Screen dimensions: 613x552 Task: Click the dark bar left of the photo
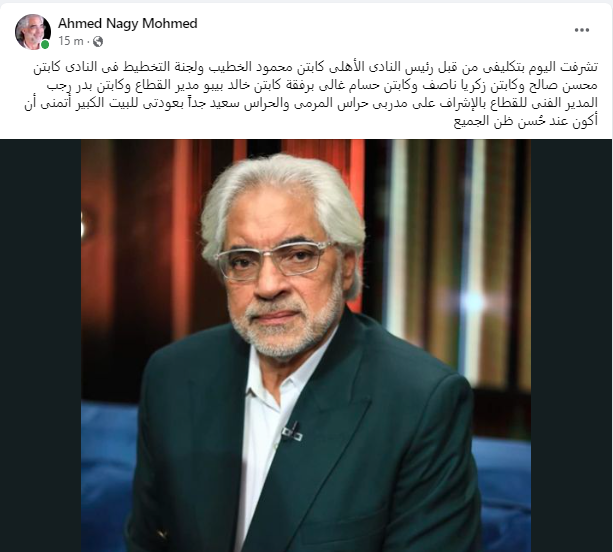(x=41, y=346)
